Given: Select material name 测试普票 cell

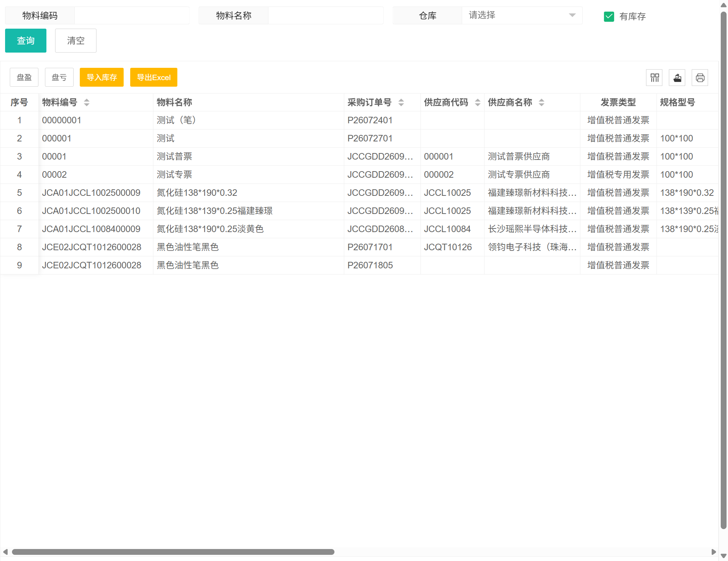Looking at the screenshot, I should pyautogui.click(x=248, y=157).
